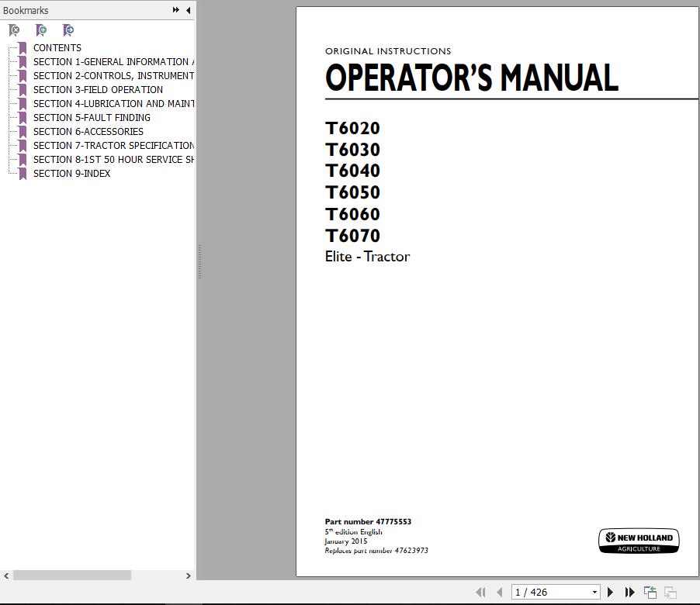Click the bookmark icon beside CONTENTS
Viewport: 700px width, 605px height.
pyautogui.click(x=23, y=48)
